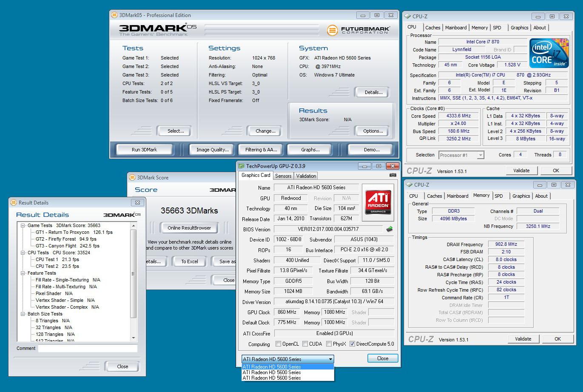Click the Result Details vertical scrollbar

coord(134,282)
